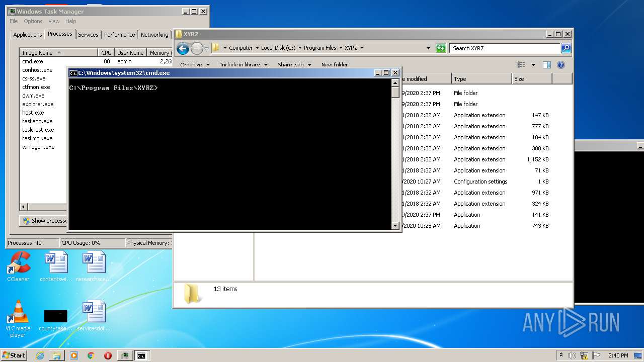The height and width of the screenshot is (362, 644).
Task: Switch to the Services tab
Action: [88, 35]
